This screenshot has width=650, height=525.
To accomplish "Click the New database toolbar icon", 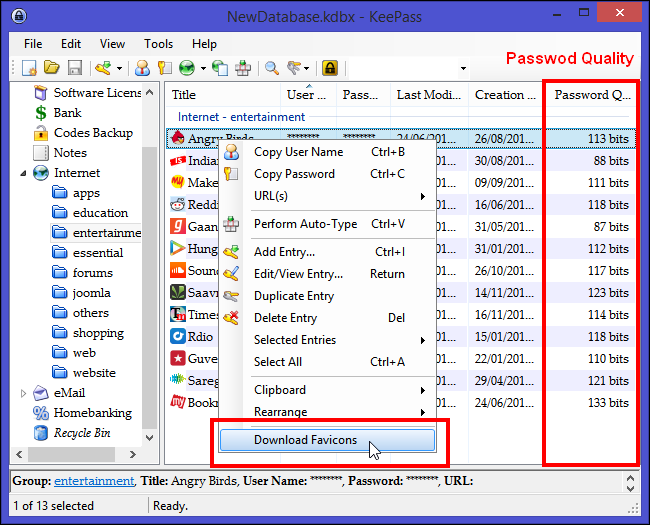I will tap(29, 68).
